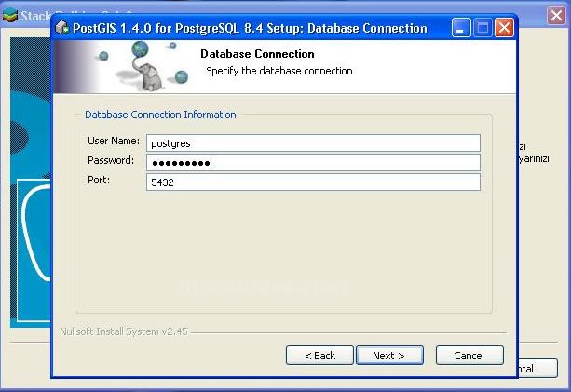Click 'Specify the database connection' subtitle
This screenshot has height=392, width=571.
pyautogui.click(x=279, y=71)
